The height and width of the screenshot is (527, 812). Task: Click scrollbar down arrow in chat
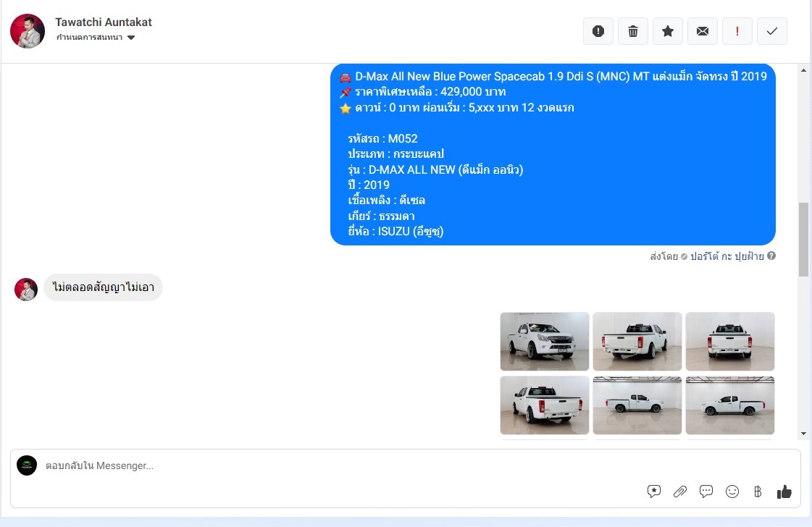tap(804, 434)
